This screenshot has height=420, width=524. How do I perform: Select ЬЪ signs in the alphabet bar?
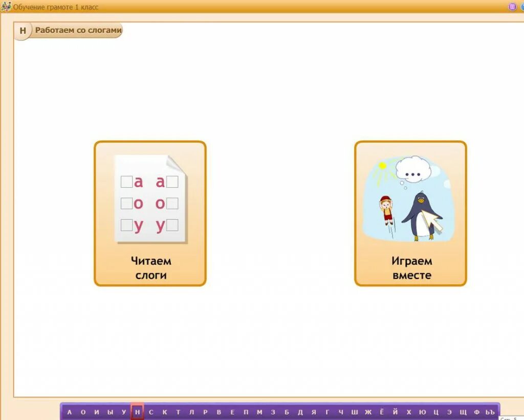pyautogui.click(x=490, y=412)
